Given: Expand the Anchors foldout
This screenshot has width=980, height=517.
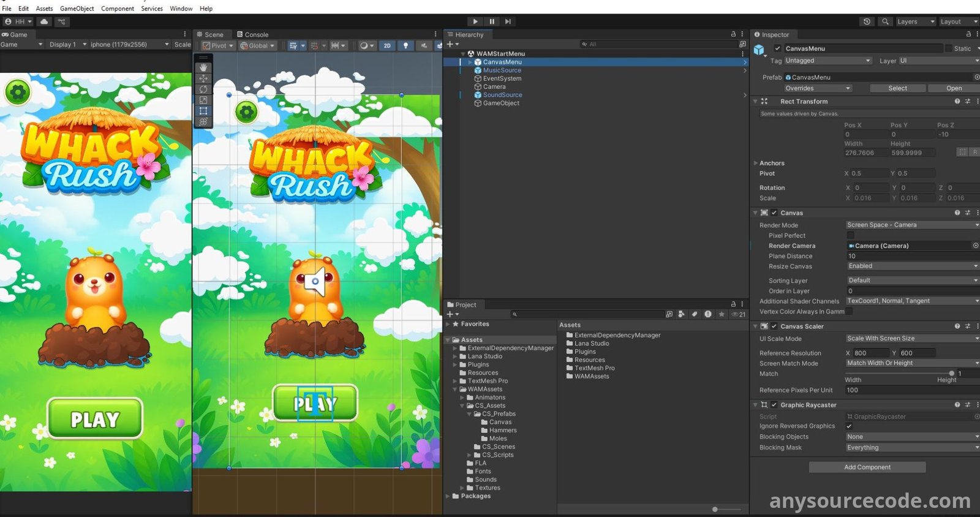Looking at the screenshot, I should (755, 164).
